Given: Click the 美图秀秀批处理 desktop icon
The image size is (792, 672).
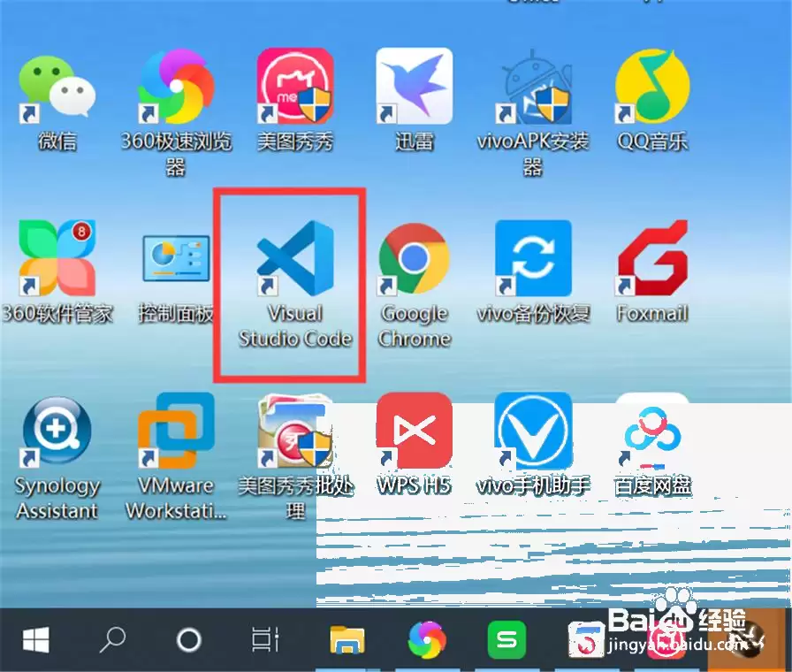Looking at the screenshot, I should [x=295, y=431].
